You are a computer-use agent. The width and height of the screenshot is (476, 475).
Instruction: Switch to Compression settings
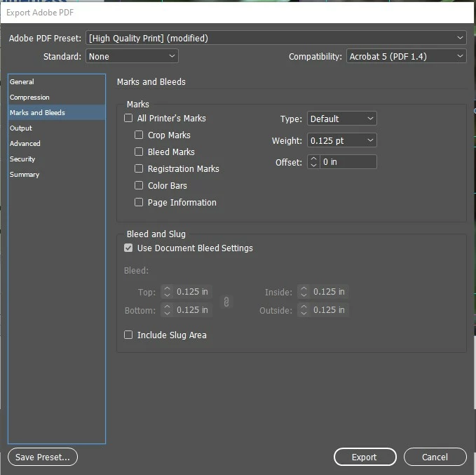[57, 97]
